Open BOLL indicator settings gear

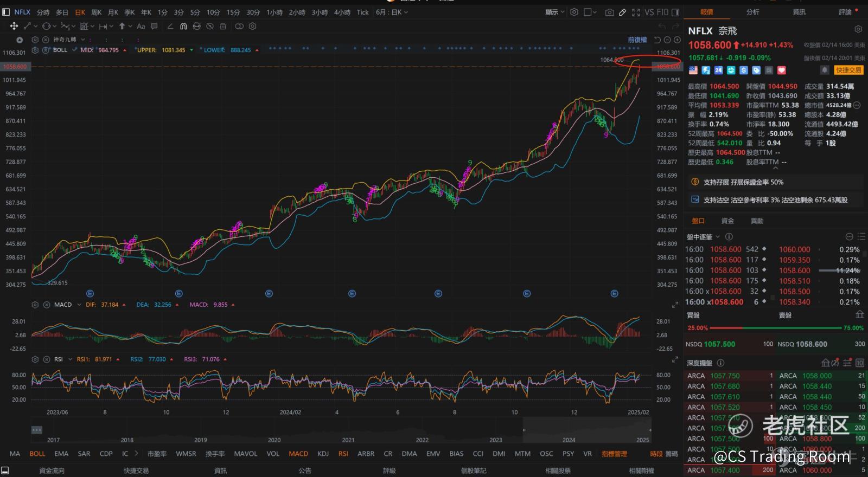pos(35,50)
